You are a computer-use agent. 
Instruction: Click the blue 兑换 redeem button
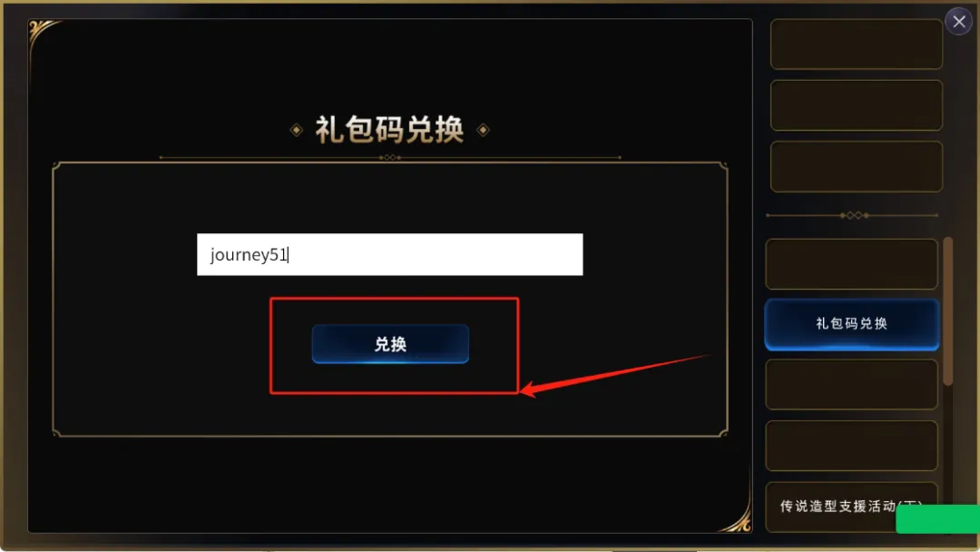click(390, 344)
